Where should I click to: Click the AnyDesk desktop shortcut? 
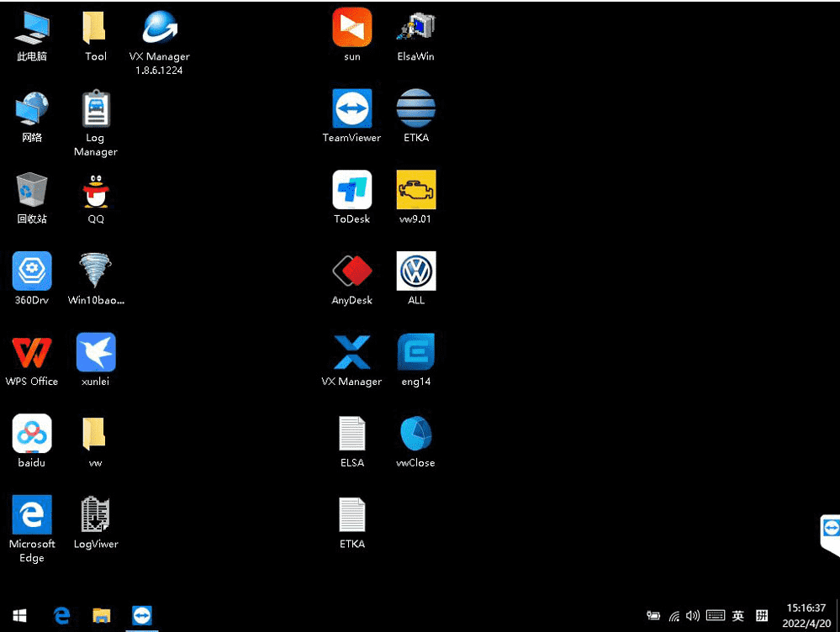click(x=351, y=271)
